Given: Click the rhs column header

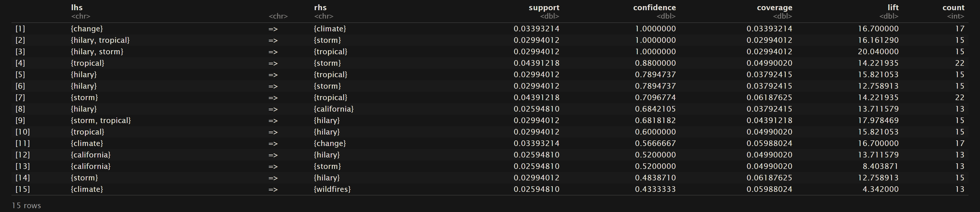Looking at the screenshot, I should click(320, 8).
